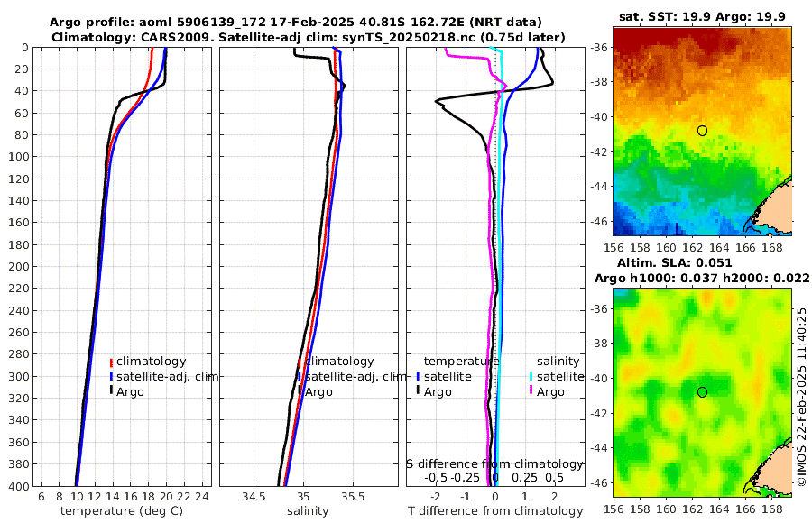
Task: Click the 'salinity' x-axis label under second panel
Action: 308,511
